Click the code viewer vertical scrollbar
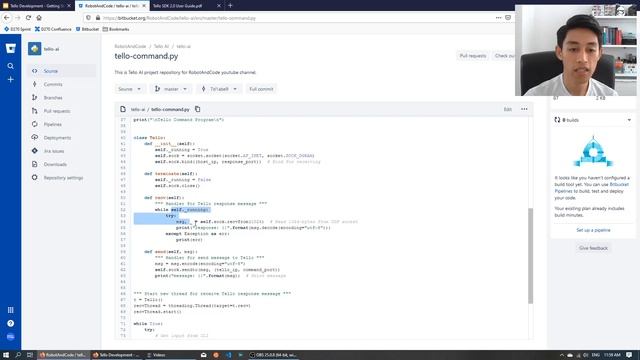 coord(530,256)
